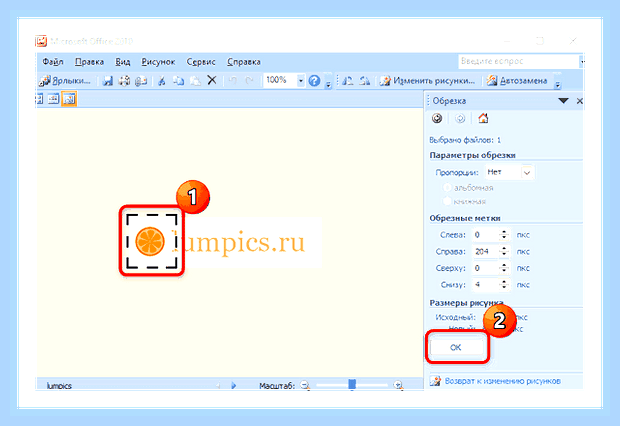Open the Ярлыки shortcuts pane button
Viewport: 620px width, 426px height.
click(x=65, y=81)
